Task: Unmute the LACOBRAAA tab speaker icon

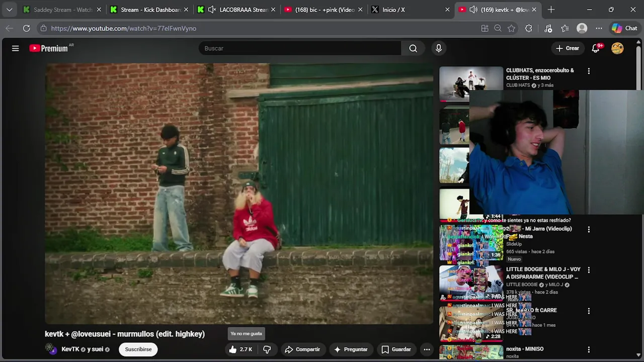Action: click(x=212, y=10)
